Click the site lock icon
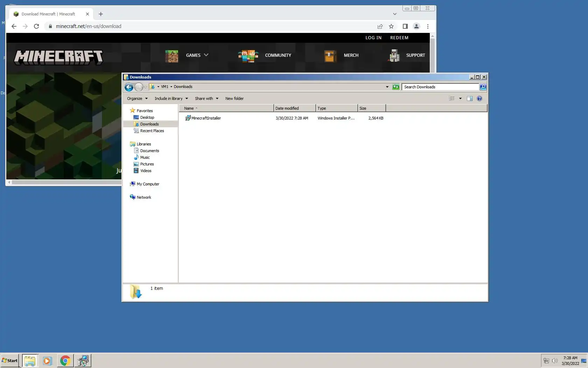The width and height of the screenshot is (588, 368). [50, 26]
